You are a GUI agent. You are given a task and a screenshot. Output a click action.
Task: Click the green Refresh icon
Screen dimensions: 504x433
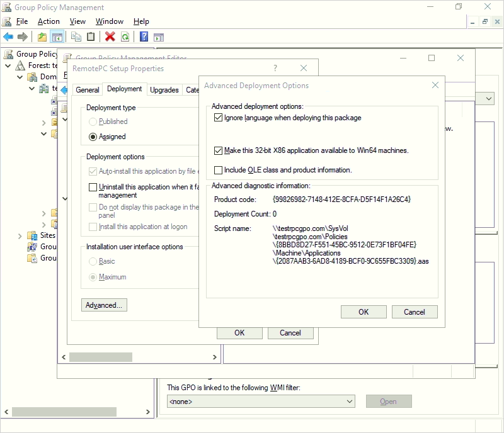pyautogui.click(x=125, y=37)
